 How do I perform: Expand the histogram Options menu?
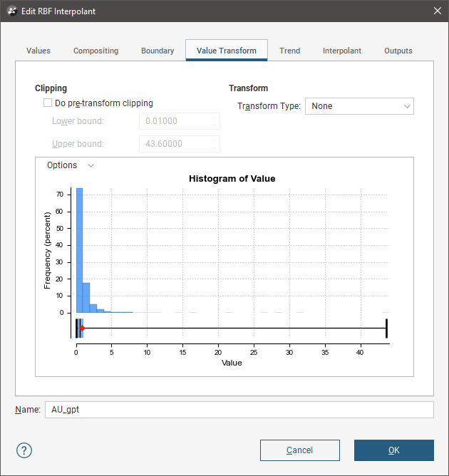pyautogui.click(x=70, y=165)
